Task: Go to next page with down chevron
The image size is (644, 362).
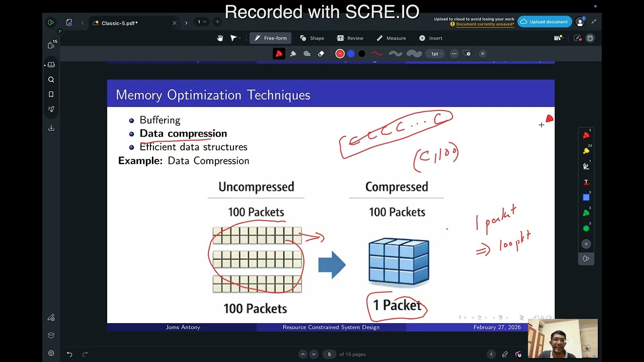Action: tap(314, 354)
